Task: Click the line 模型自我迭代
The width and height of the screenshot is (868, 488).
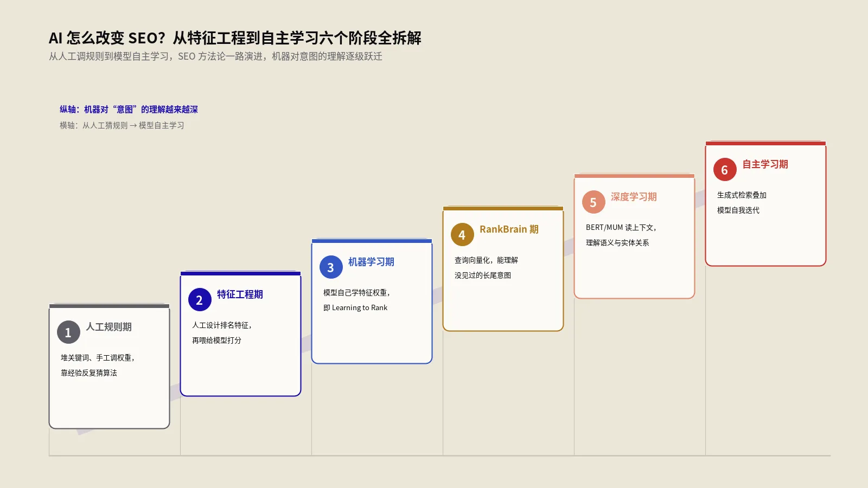Action: pos(738,210)
